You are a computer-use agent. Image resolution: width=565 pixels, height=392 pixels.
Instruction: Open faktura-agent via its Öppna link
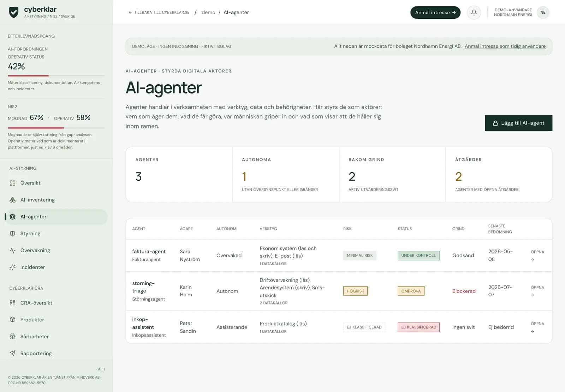[537, 255]
